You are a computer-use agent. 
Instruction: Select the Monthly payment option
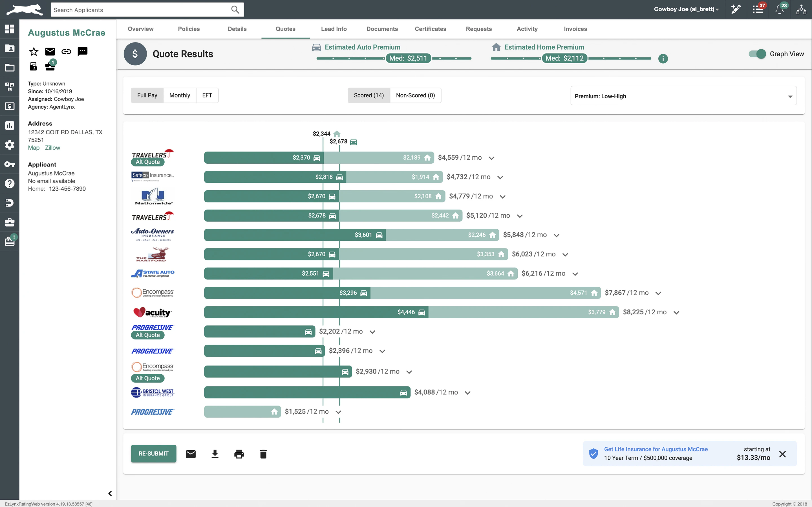point(180,95)
